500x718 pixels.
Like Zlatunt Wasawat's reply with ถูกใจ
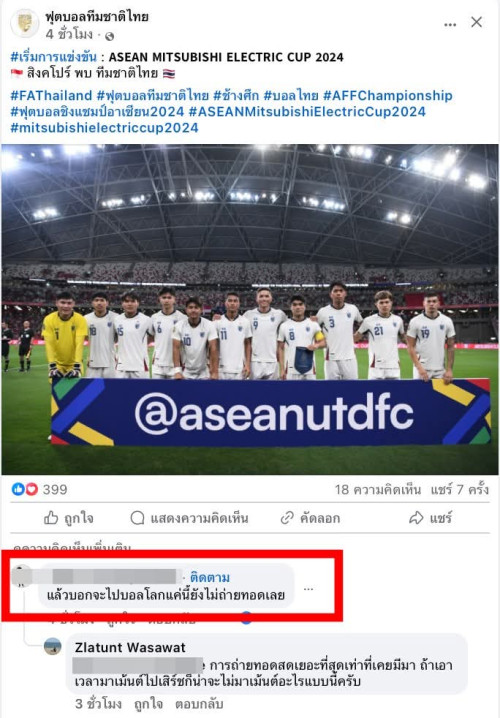[148, 703]
